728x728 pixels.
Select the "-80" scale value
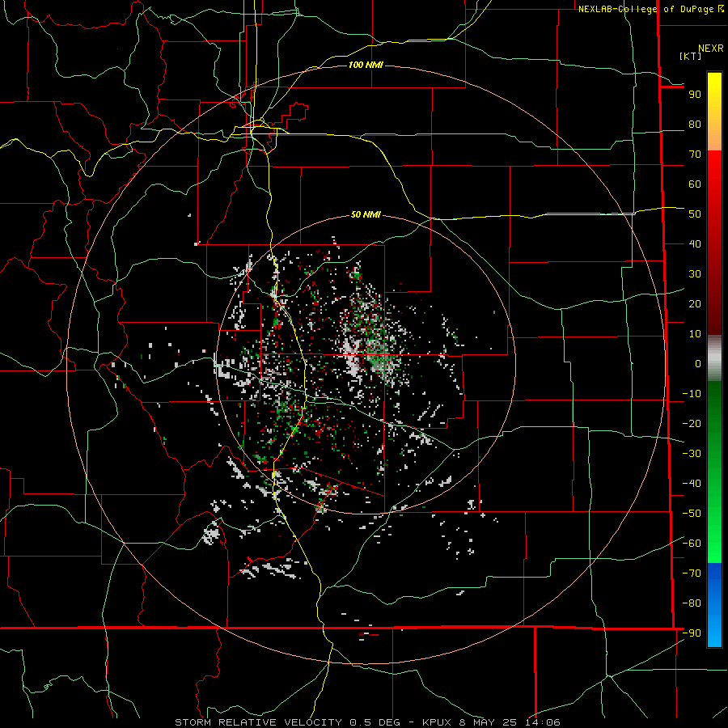tap(692, 603)
